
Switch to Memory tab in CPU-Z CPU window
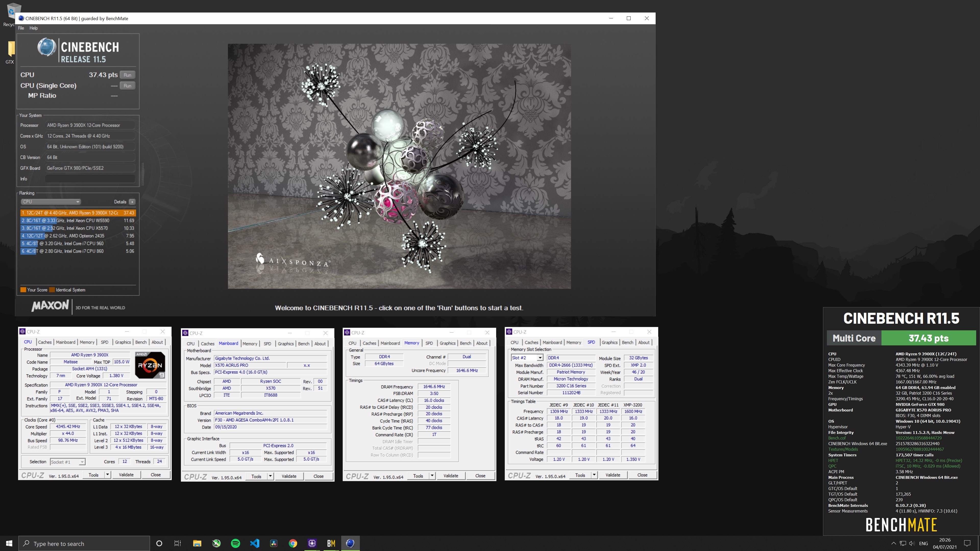coord(87,342)
